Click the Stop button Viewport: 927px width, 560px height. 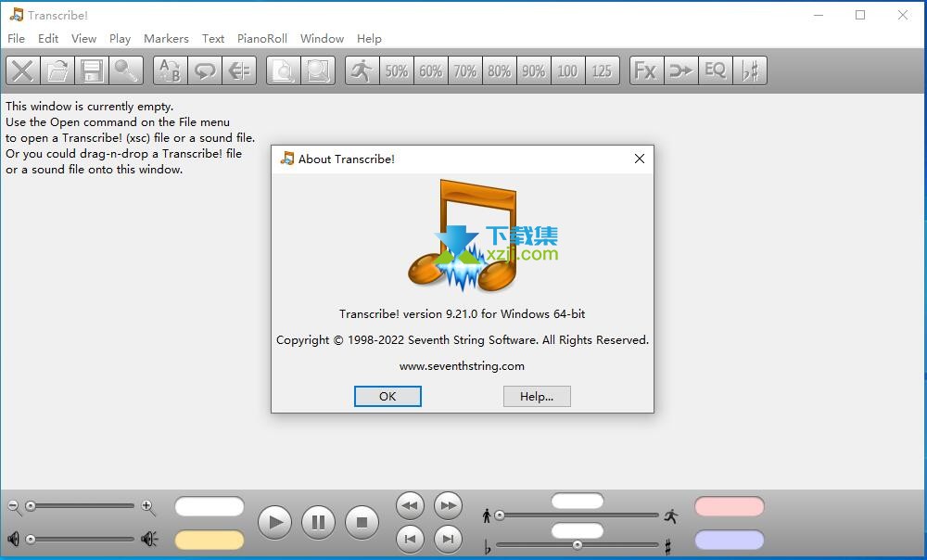click(x=362, y=523)
